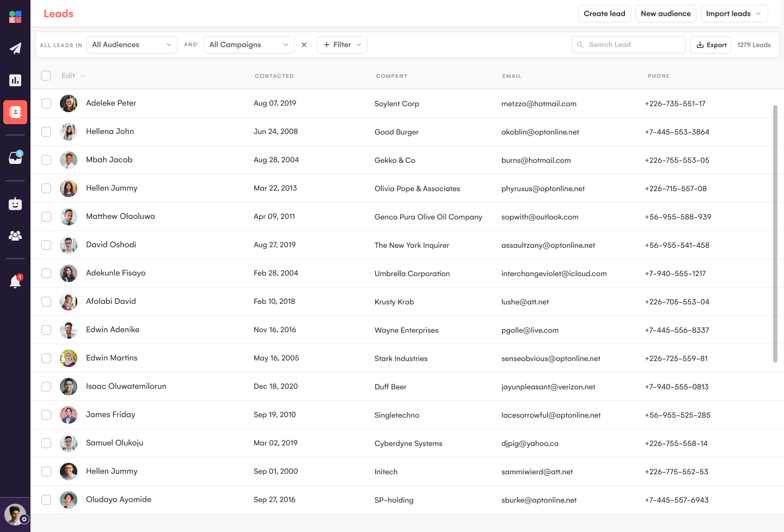Open the paper plane campaigns icon
Image resolution: width=784 pixels, height=532 pixels.
[x=15, y=48]
